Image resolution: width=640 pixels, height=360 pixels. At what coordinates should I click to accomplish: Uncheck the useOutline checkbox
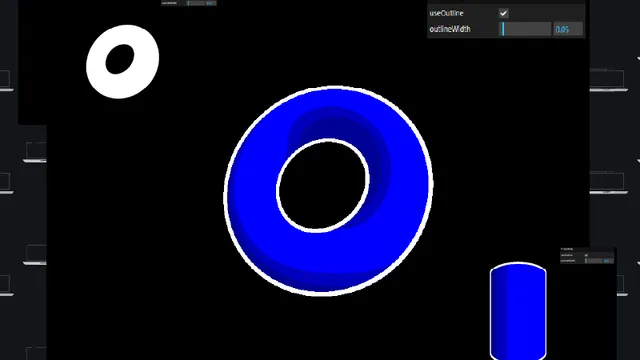tap(504, 13)
